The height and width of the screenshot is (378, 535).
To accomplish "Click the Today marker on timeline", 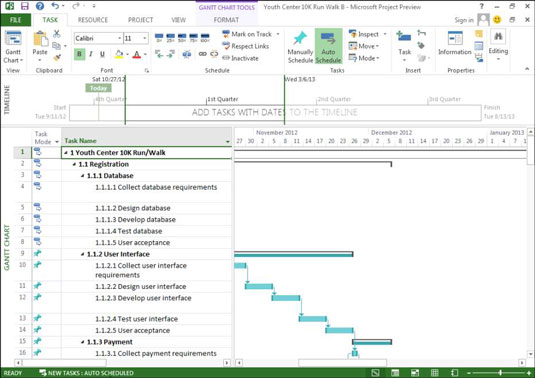I will pyautogui.click(x=98, y=88).
